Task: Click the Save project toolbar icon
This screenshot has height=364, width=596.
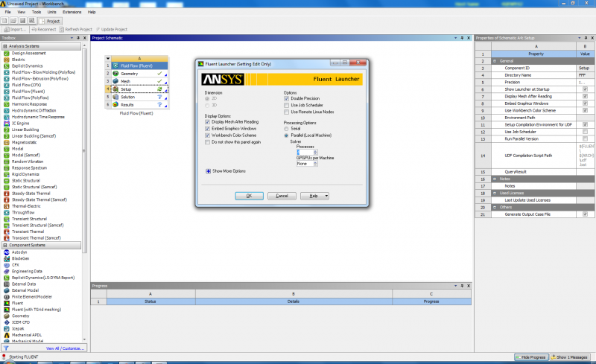Action: [22, 21]
